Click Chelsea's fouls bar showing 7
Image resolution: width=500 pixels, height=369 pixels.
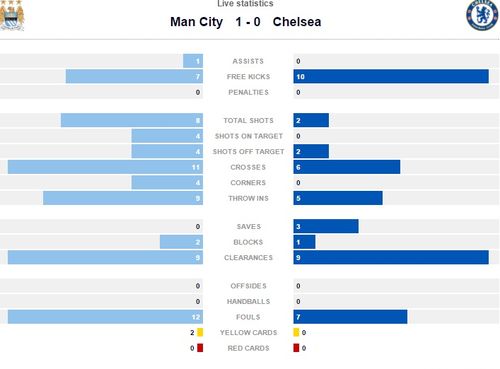point(350,317)
